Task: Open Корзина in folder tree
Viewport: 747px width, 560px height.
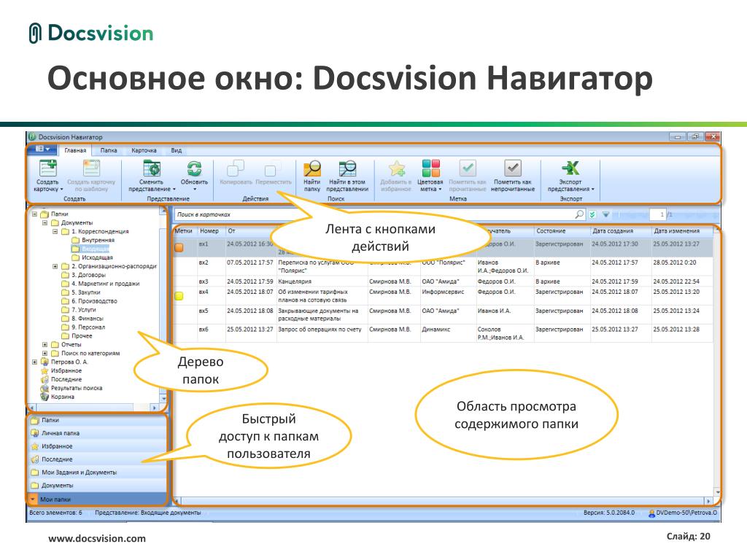Action: (63, 397)
